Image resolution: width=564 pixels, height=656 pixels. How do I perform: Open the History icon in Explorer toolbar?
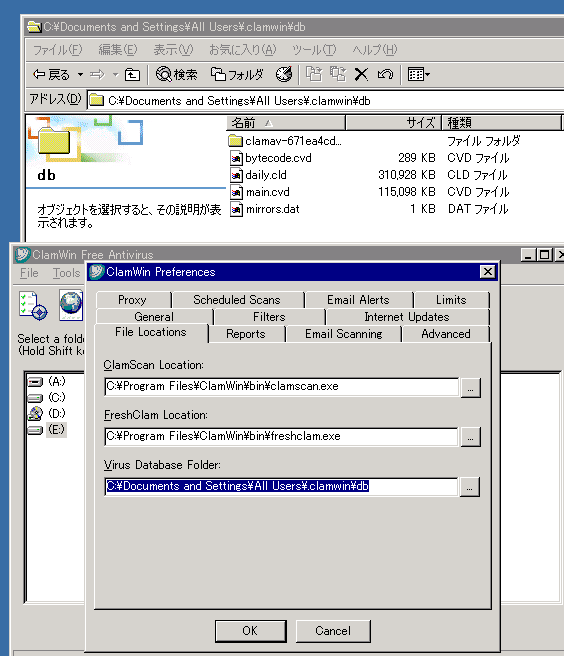pos(284,75)
